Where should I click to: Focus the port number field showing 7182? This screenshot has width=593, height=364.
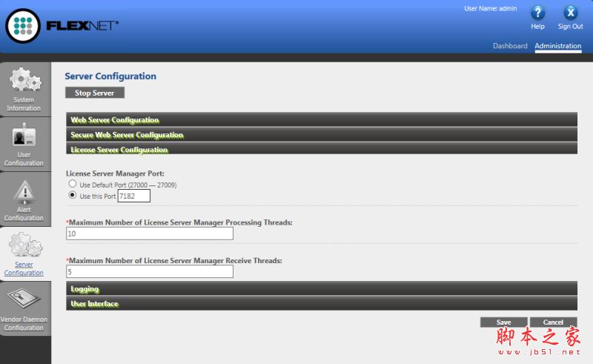point(134,196)
